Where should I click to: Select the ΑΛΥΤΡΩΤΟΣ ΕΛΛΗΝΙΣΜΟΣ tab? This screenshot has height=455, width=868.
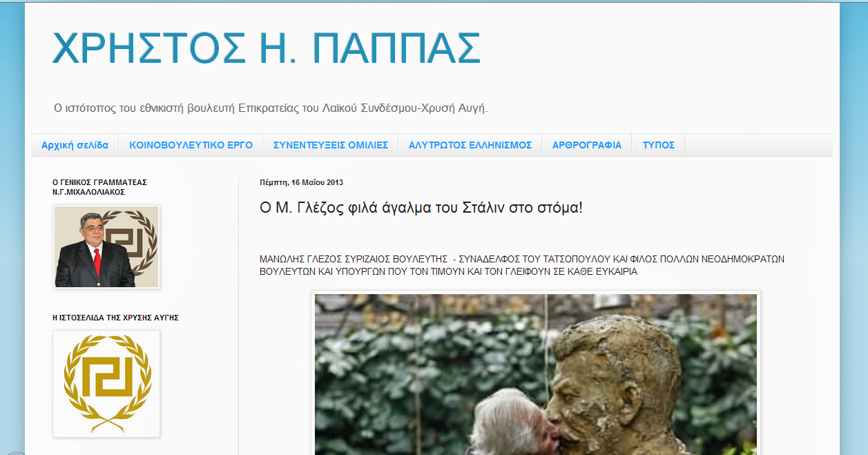[x=470, y=145]
